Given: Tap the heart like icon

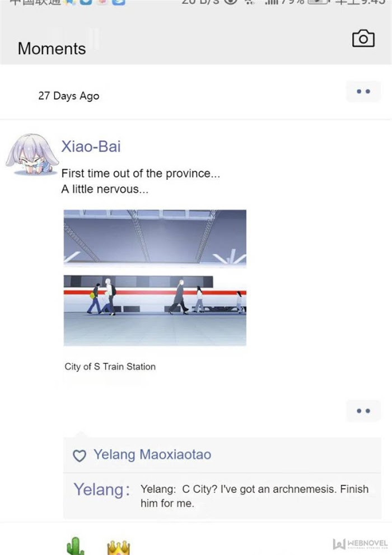Looking at the screenshot, I should pyautogui.click(x=79, y=456).
